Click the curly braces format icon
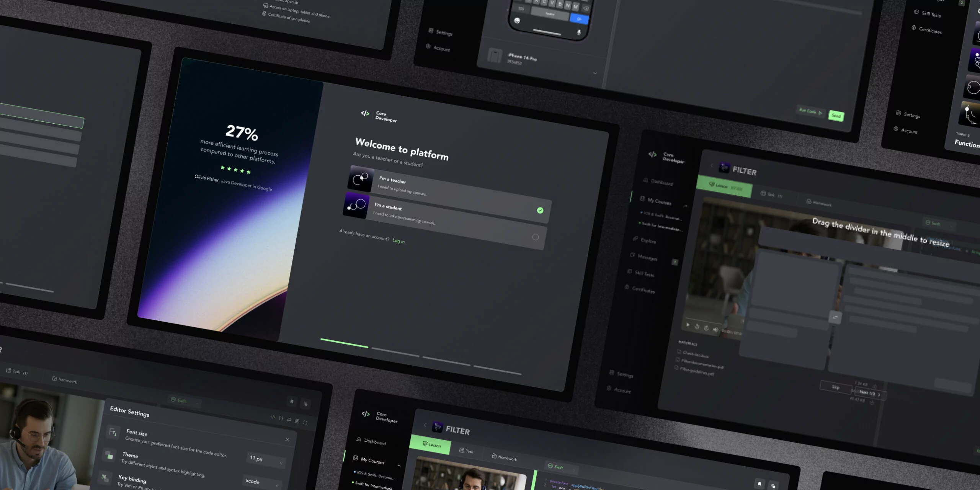 (x=281, y=418)
